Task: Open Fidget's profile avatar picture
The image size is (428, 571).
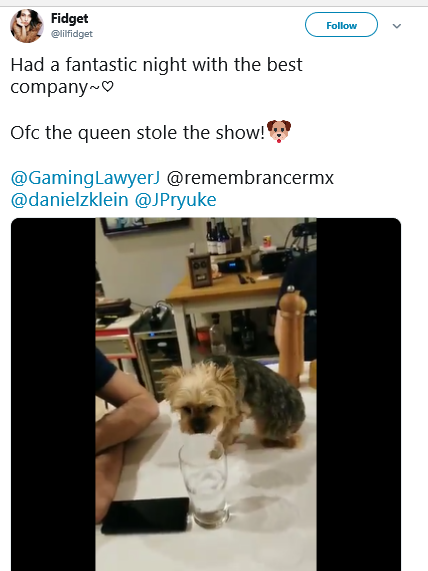Action: pos(27,26)
